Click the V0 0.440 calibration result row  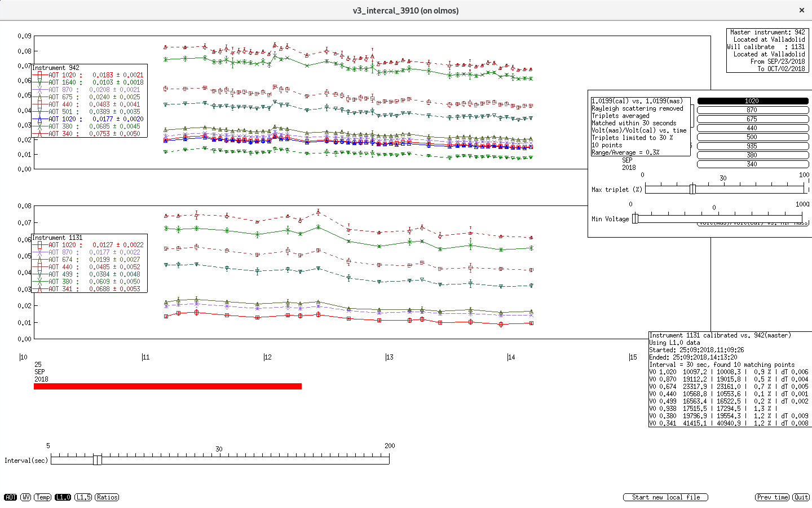coord(729,394)
